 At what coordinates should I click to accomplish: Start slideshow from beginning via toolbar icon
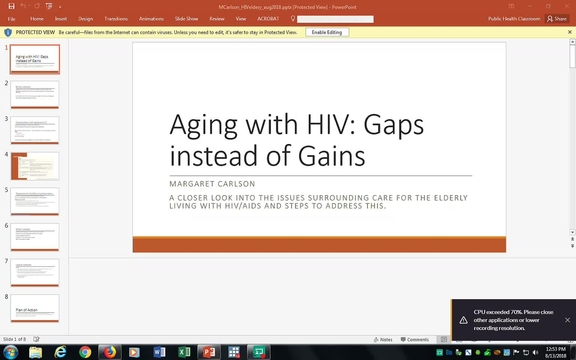tap(49, 6)
